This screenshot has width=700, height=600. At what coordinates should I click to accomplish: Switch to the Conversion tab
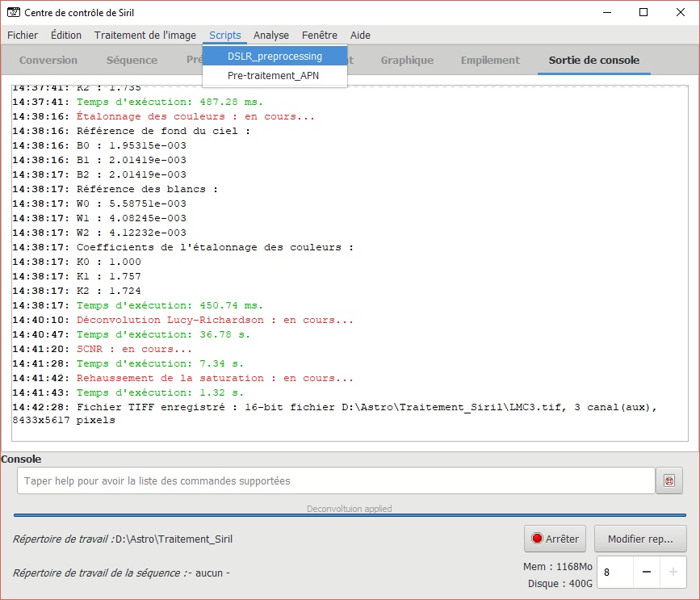pos(48,61)
